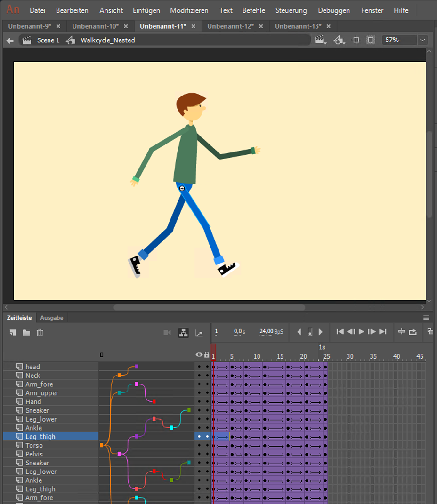The height and width of the screenshot is (504, 437).
Task: Create a new layer in the timeline
Action: tap(13, 333)
